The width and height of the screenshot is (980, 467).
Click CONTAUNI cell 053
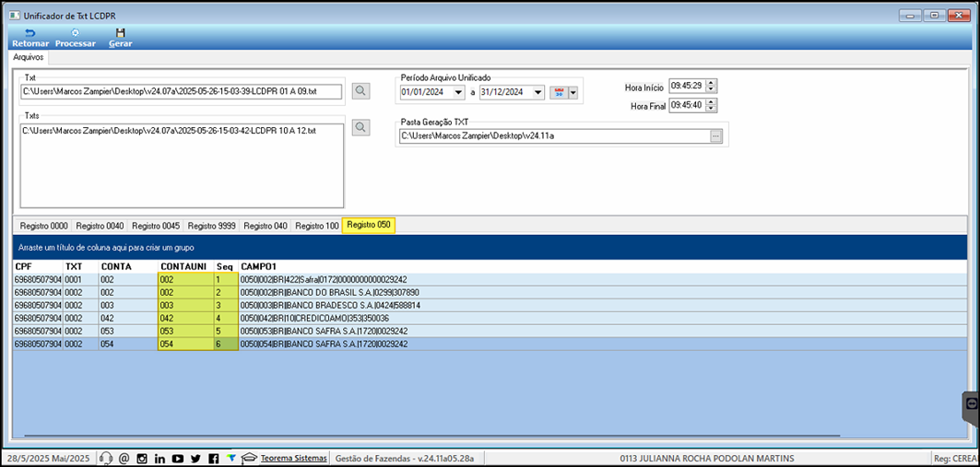[185, 331]
